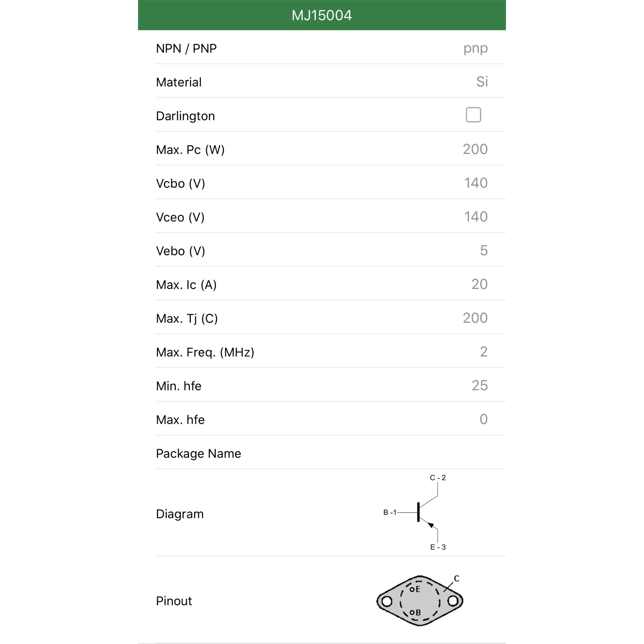Click the C - 2 collector label
The image size is (644, 644).
pos(438,478)
